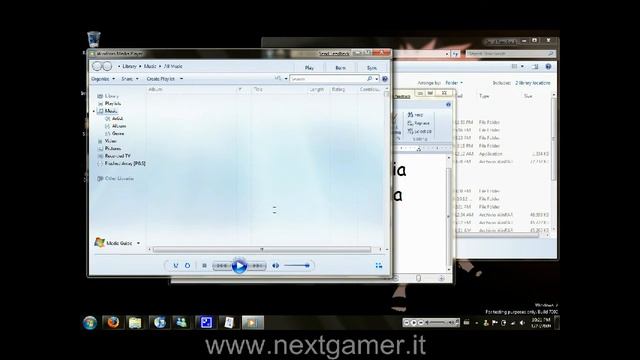Select Music in the breadcrumb path
Viewport: 640px width, 360px height.
click(x=150, y=66)
